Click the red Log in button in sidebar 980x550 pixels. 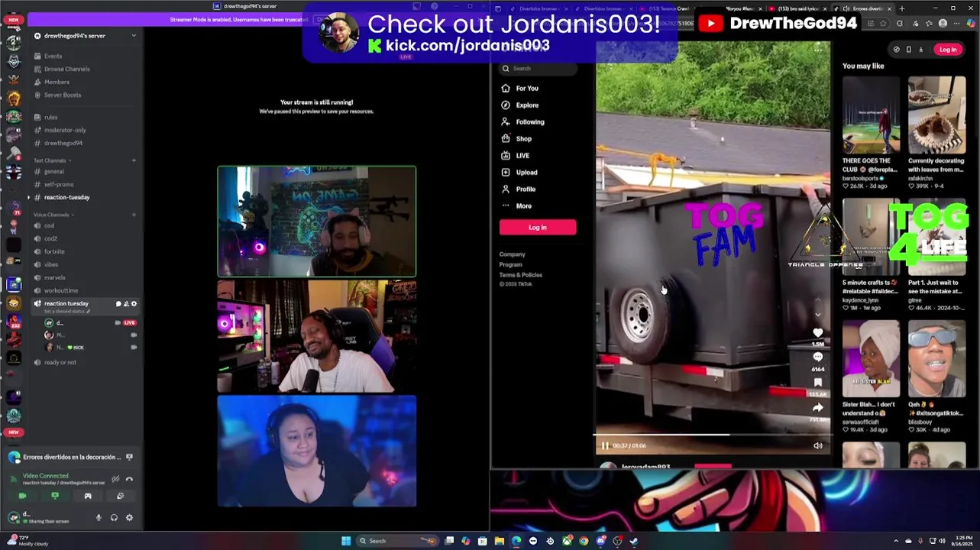point(538,228)
